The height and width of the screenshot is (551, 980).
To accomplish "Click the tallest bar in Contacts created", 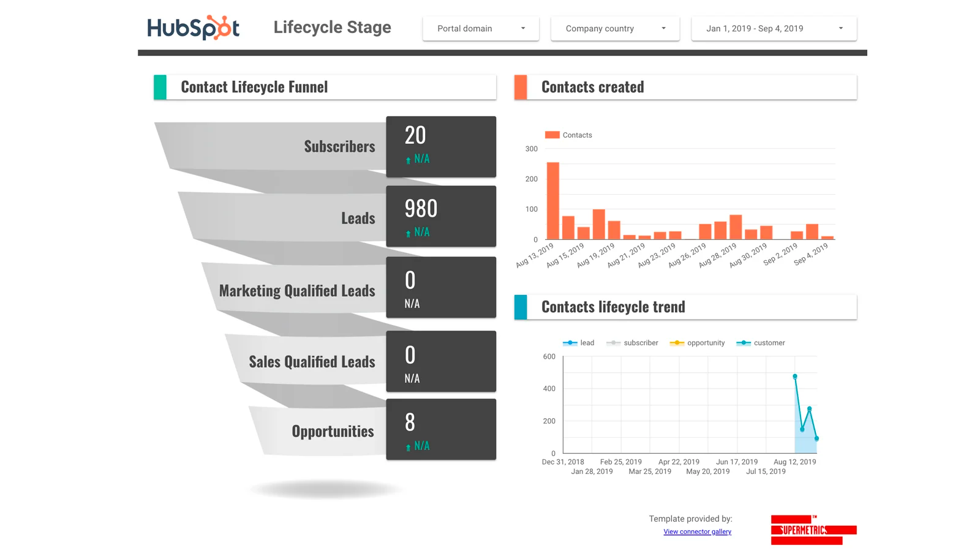I will [552, 200].
